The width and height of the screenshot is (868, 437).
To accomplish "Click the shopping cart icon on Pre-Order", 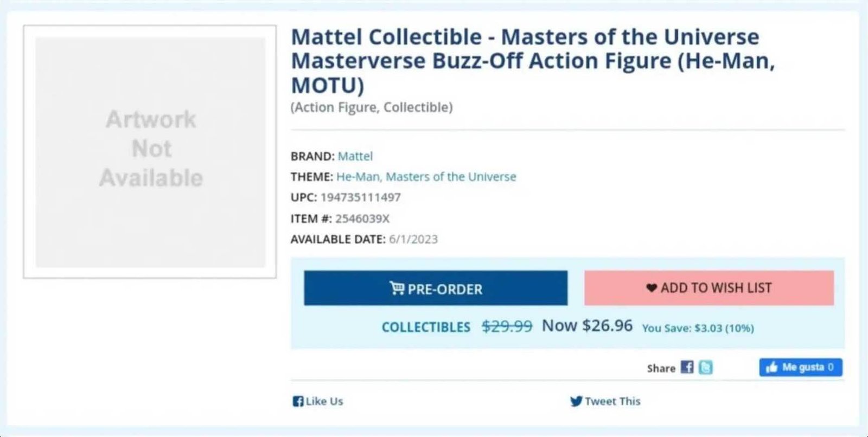I will tap(397, 288).
